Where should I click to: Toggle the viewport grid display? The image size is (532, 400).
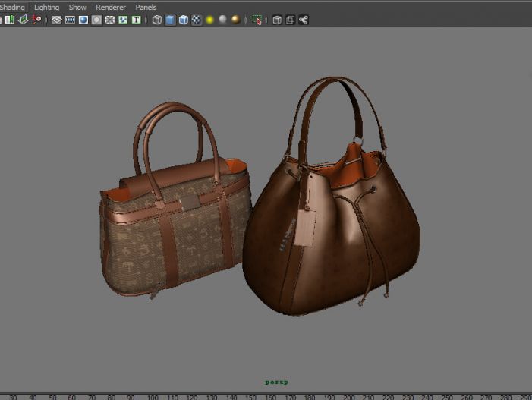[57, 20]
